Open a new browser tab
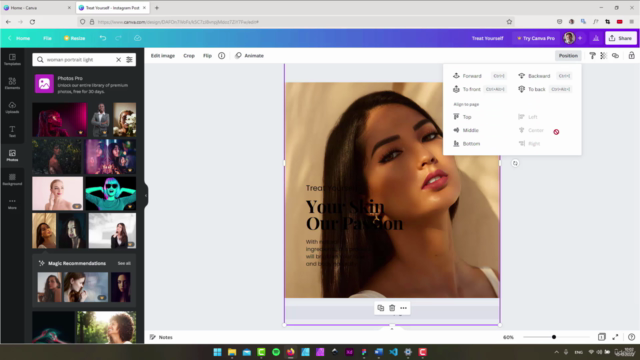Viewport: 640px width, 360px height. (157, 8)
